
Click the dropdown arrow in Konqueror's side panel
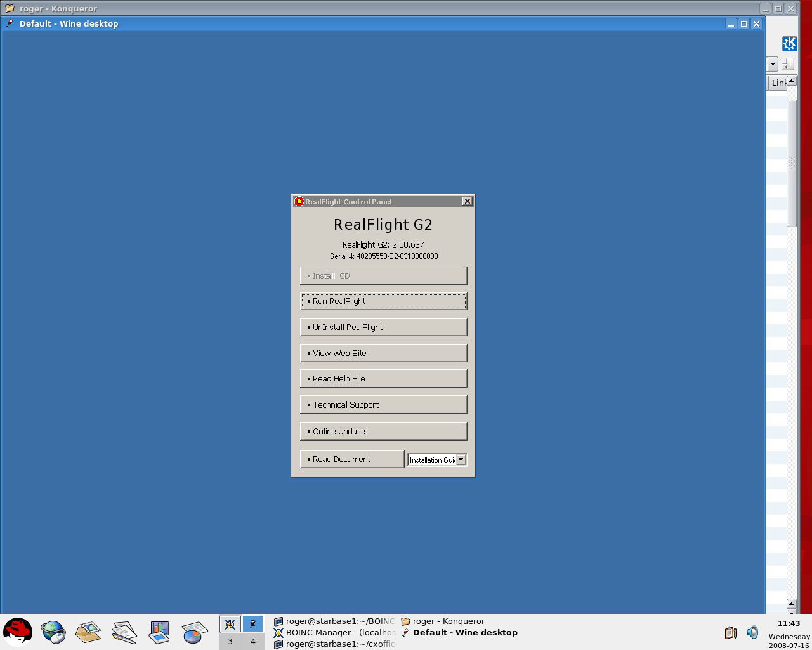[x=772, y=64]
